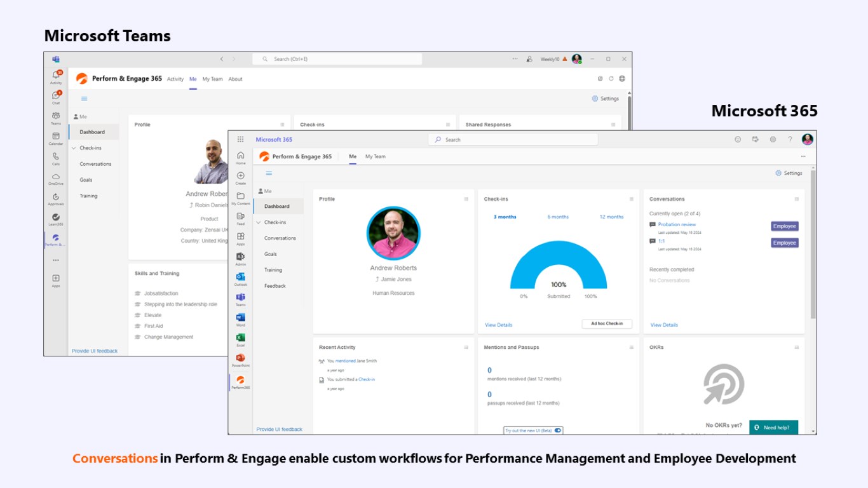Image resolution: width=868 pixels, height=488 pixels.
Task: Open Chat in the Teams left rail
Action: (56, 97)
